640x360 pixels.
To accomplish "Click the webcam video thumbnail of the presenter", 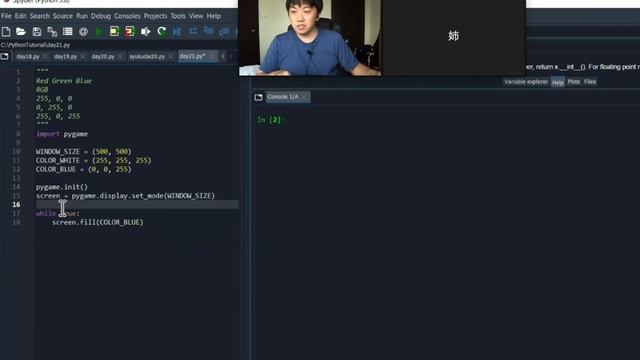I will pos(310,38).
